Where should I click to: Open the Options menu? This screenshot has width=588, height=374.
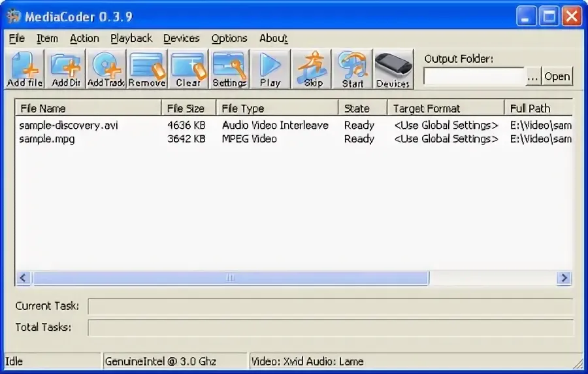point(229,39)
